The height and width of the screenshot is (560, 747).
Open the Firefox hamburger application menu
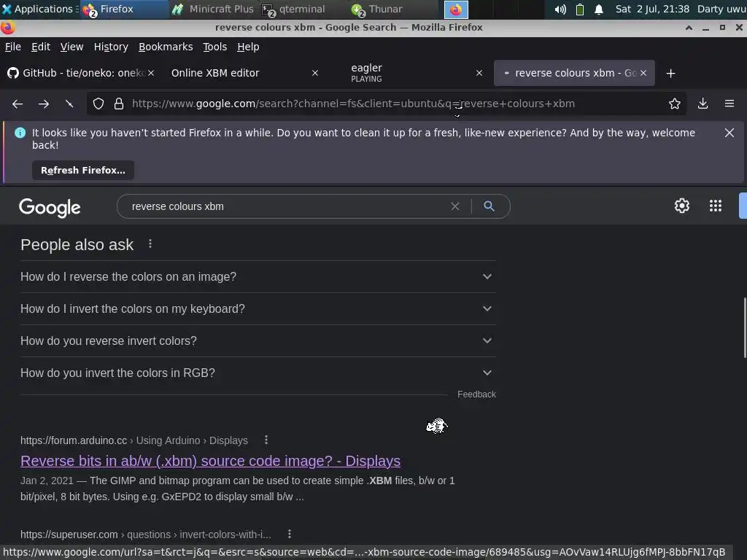729,104
